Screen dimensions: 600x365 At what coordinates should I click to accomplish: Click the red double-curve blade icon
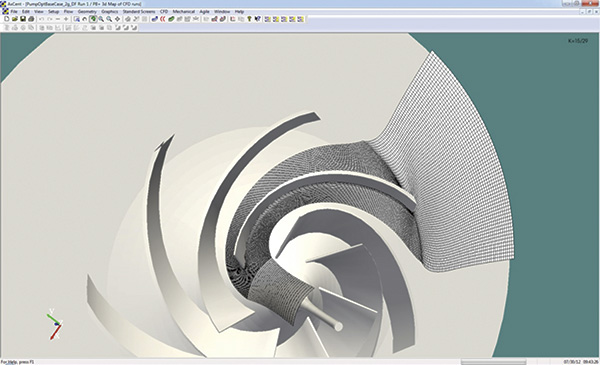163,19
